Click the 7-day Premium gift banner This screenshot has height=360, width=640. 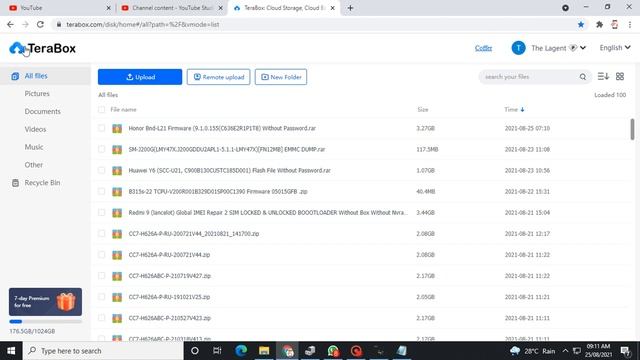[x=45, y=302]
